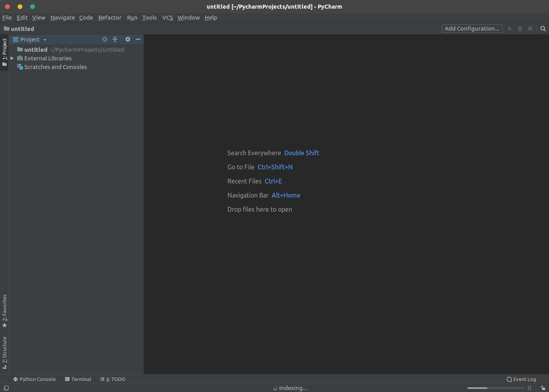Click the untitled folder icon in navigation bar
Viewport: 549px width, 392px height.
click(7, 29)
